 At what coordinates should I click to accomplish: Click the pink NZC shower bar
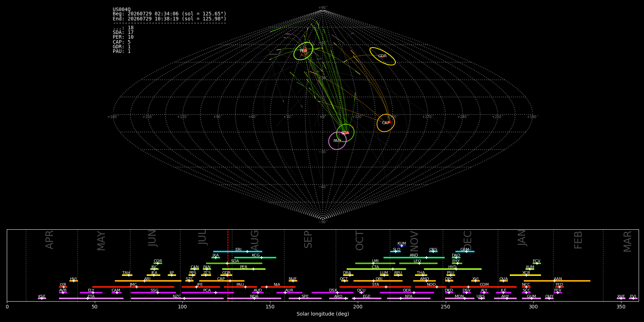[x=177, y=298]
